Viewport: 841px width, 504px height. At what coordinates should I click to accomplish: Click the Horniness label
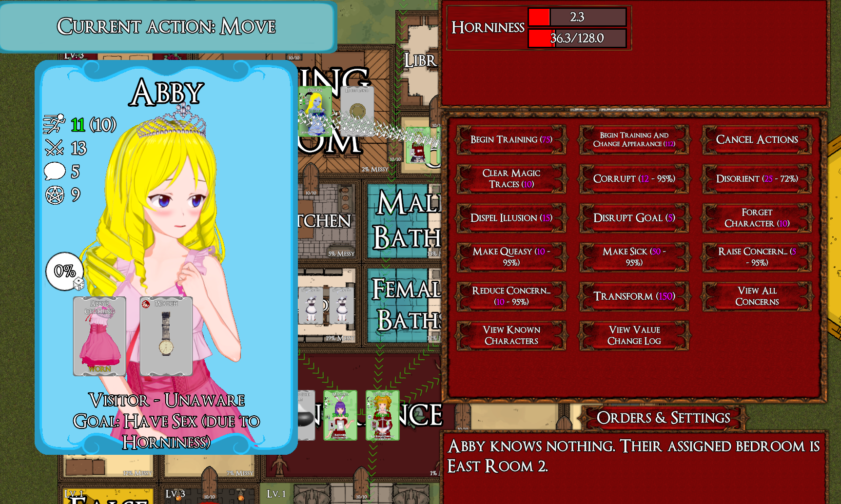click(488, 27)
